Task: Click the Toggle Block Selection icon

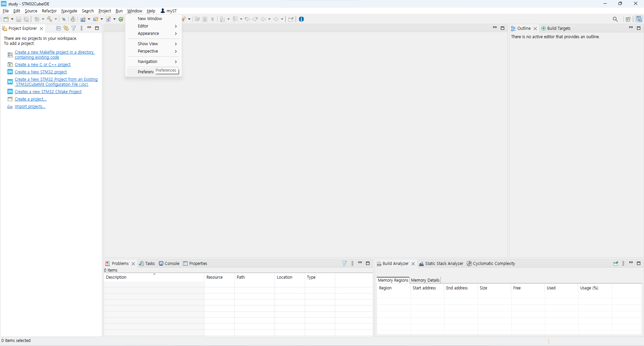Action: [205, 19]
